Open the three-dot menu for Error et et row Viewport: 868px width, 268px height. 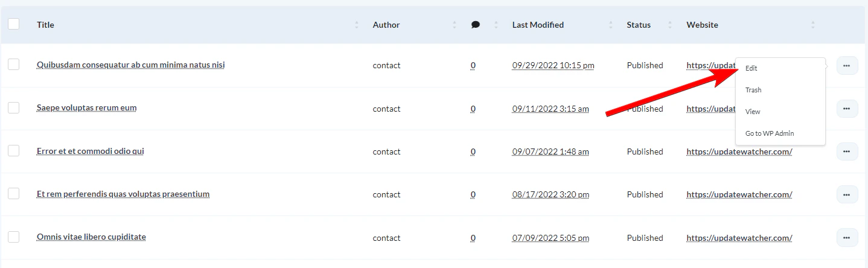tap(847, 152)
